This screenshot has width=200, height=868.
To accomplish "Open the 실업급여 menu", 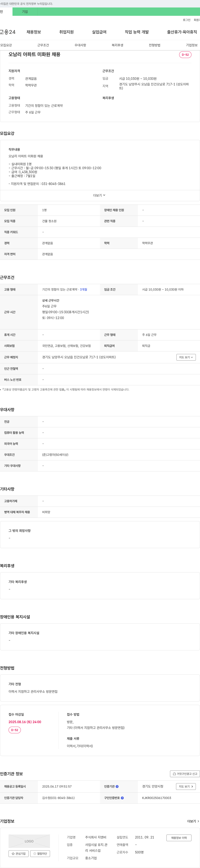I will (99, 32).
